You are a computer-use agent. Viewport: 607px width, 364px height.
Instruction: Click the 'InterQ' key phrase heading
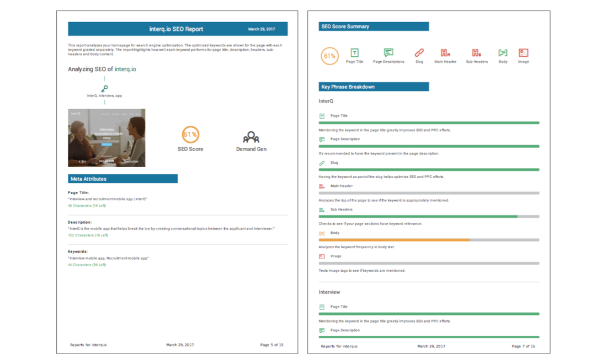coord(326,101)
